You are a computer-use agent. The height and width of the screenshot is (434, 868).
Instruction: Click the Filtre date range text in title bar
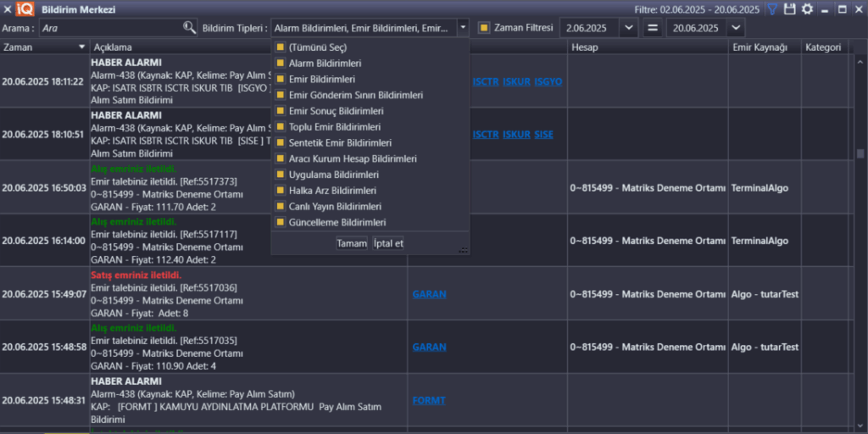(x=697, y=9)
